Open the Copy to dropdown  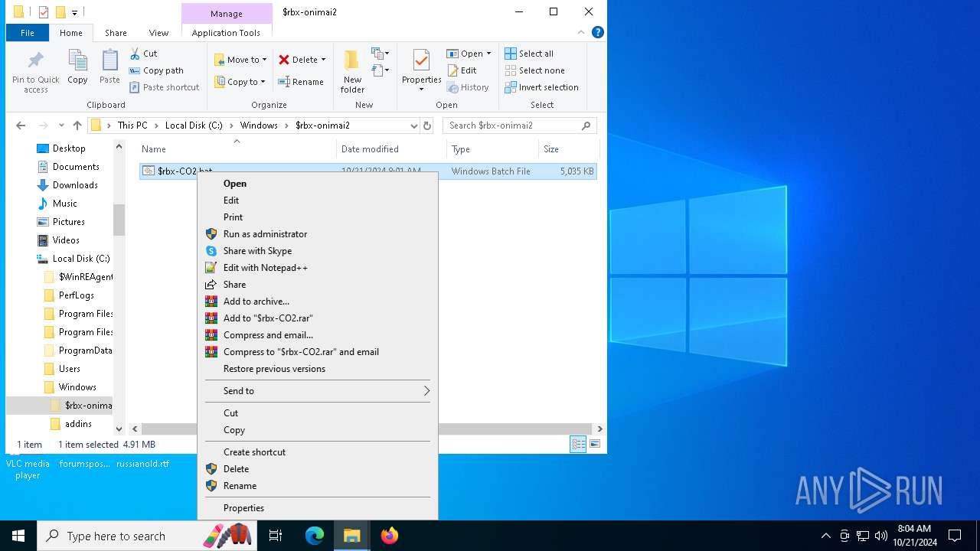240,82
